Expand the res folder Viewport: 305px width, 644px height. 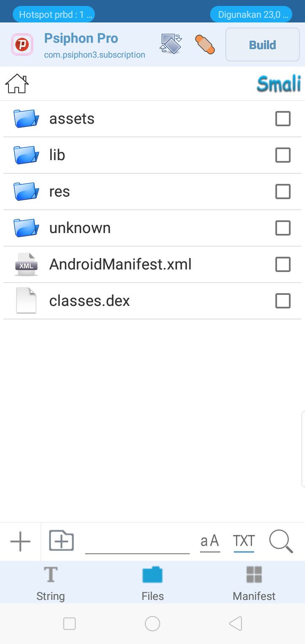click(x=59, y=192)
